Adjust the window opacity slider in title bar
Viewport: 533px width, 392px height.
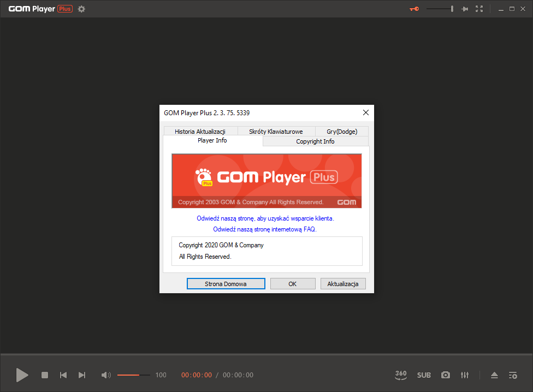pyautogui.click(x=440, y=9)
